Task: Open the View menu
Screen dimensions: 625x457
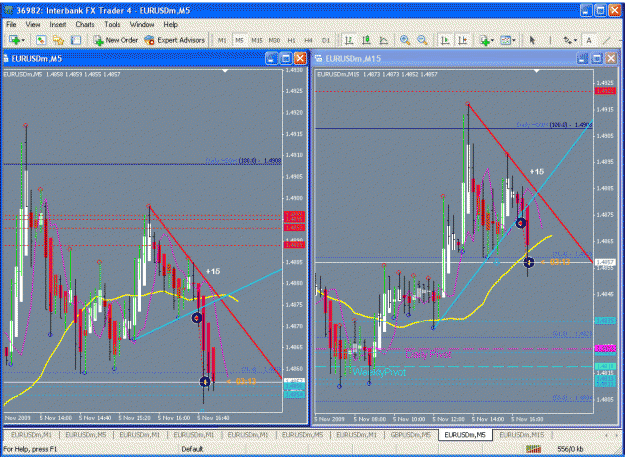Action: [x=33, y=25]
